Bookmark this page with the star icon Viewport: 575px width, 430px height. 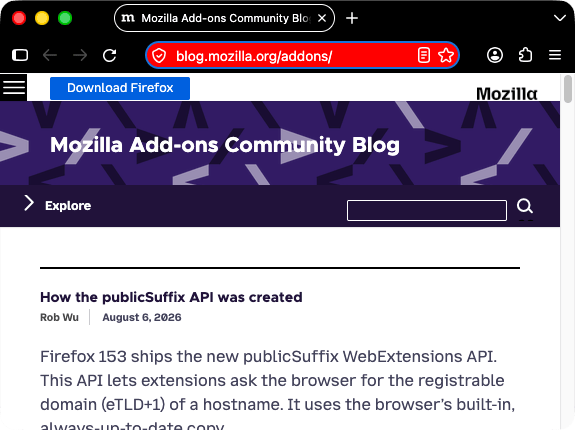pos(446,56)
